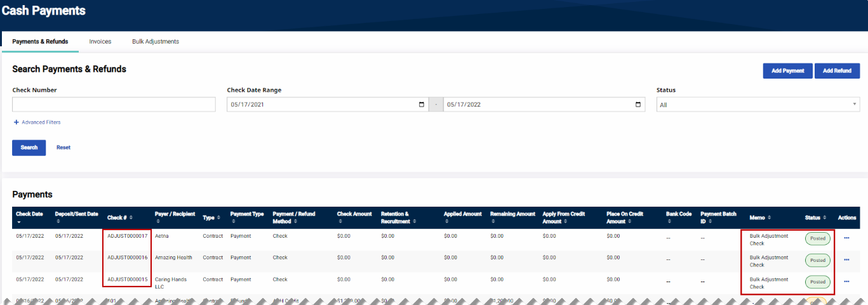Open calendar picker for start check date

click(x=422, y=105)
